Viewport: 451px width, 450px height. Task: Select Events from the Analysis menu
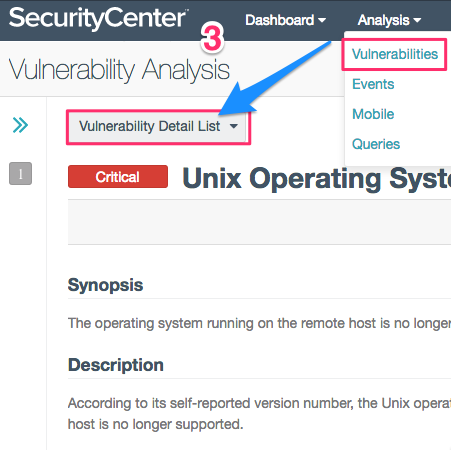pos(373,84)
